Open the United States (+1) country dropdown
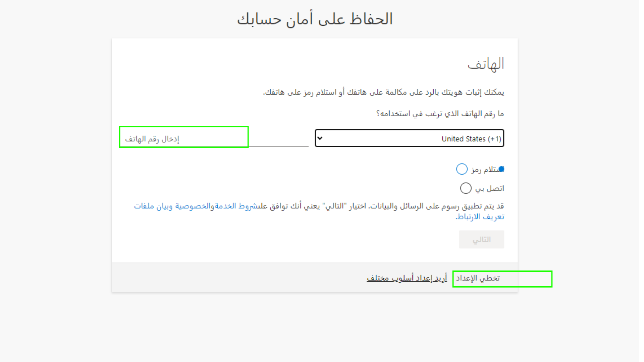644x362 pixels. pos(409,138)
